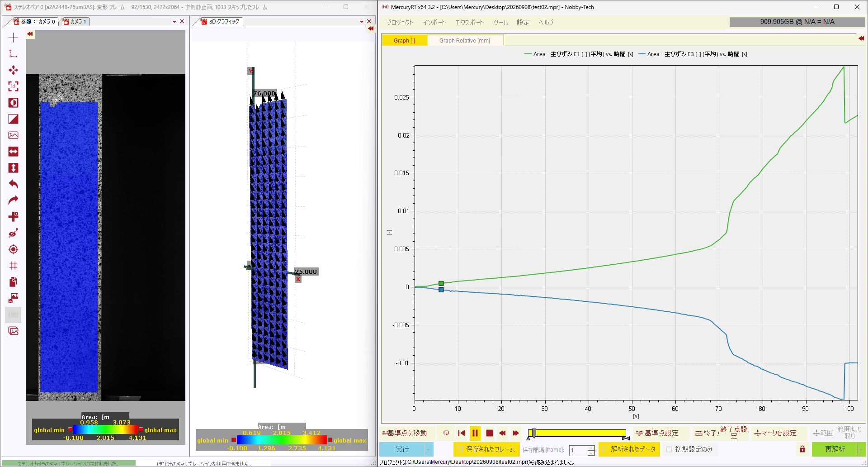Select the coordinate axes tool

pyautogui.click(x=13, y=54)
